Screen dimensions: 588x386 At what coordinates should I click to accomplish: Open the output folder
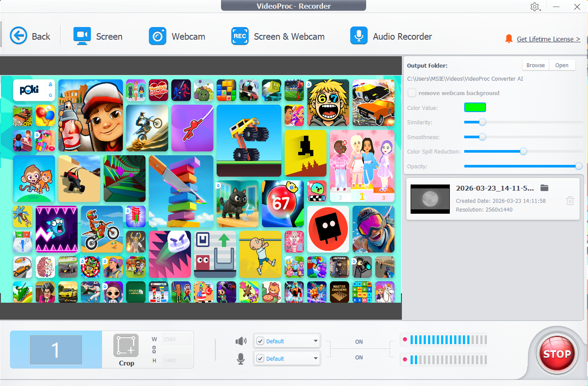[x=562, y=65]
